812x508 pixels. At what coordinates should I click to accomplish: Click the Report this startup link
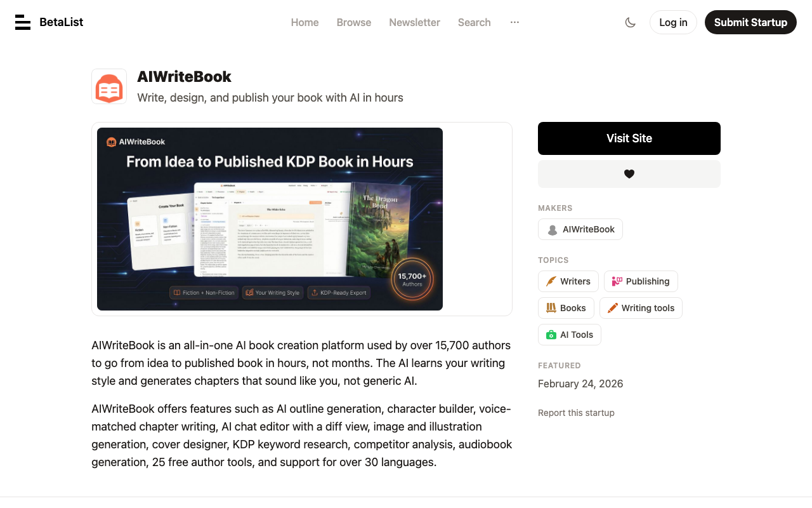tap(576, 413)
